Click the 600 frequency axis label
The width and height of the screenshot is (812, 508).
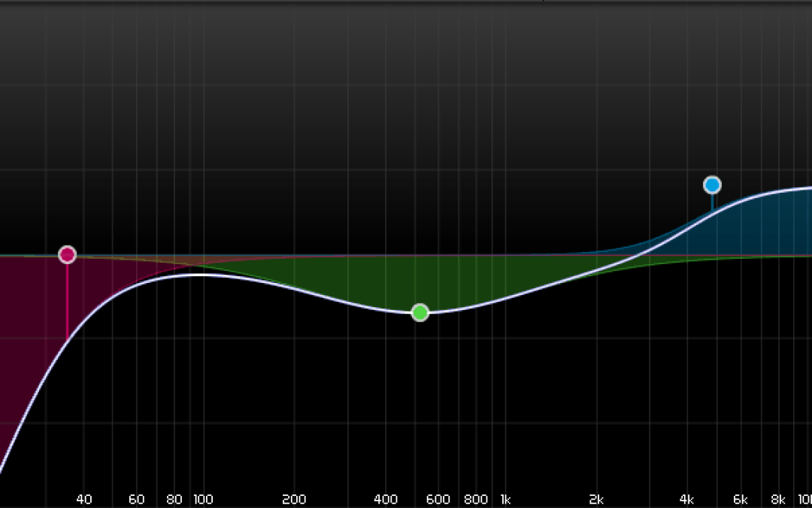coord(438,500)
